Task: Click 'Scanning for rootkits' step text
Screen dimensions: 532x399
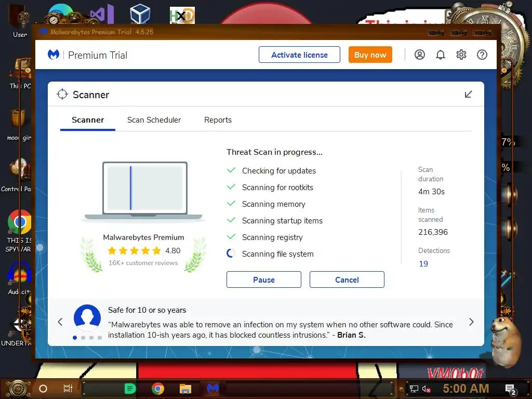Action: 277,187
